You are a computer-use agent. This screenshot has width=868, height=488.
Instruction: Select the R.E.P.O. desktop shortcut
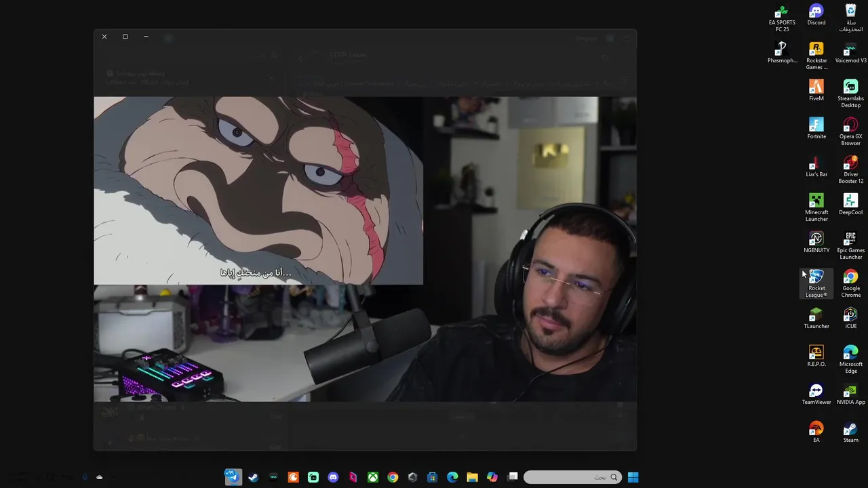(x=816, y=357)
